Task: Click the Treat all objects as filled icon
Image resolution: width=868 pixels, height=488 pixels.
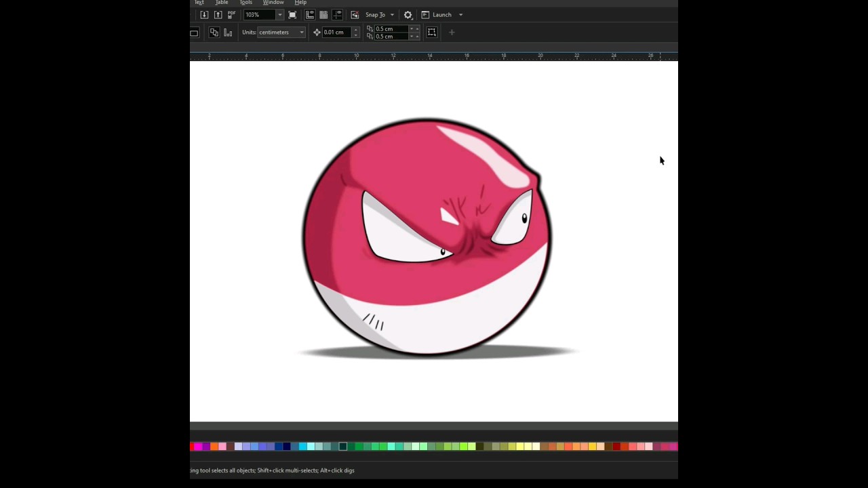Action: 431,33
